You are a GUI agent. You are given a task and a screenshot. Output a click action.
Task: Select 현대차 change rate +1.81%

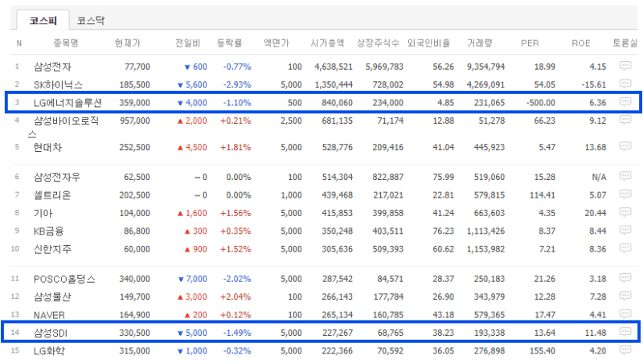235,147
